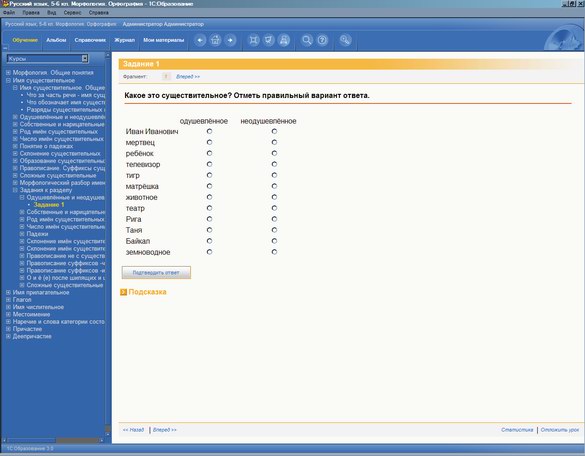585x456 pixels.
Task: Open the Курсы dropdown list
Action: 85,59
